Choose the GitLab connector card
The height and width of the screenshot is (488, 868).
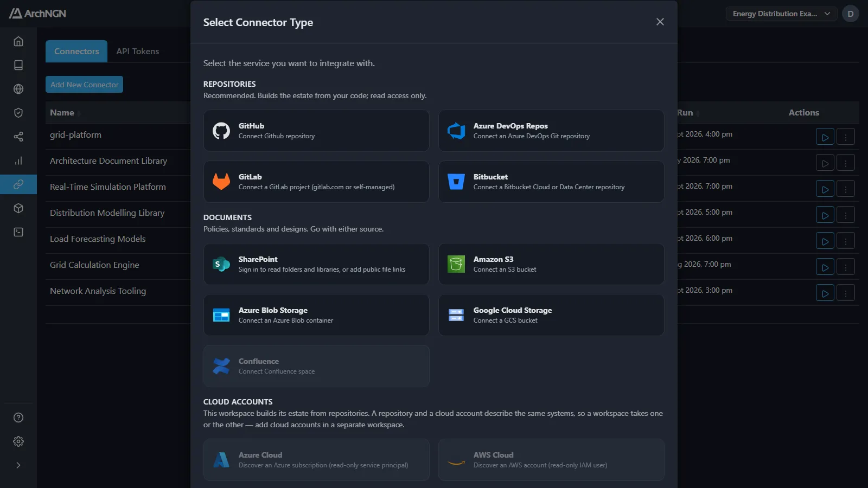316,182
